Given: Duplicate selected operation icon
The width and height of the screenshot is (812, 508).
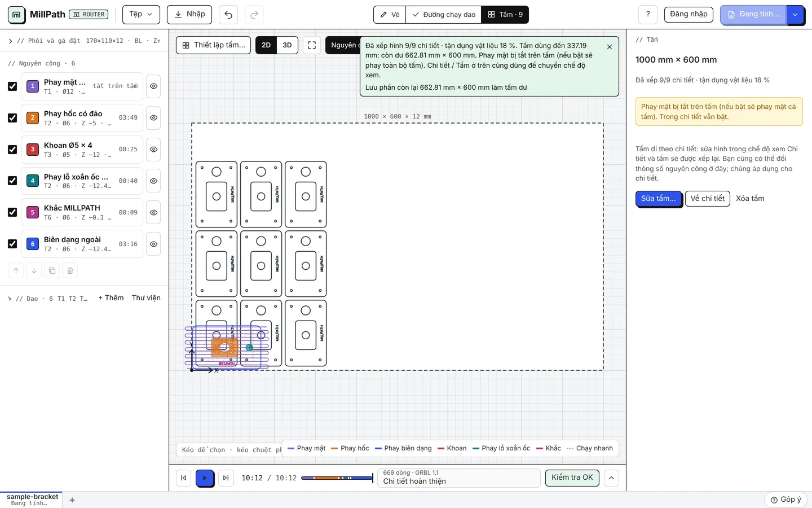Looking at the screenshot, I should [x=52, y=271].
